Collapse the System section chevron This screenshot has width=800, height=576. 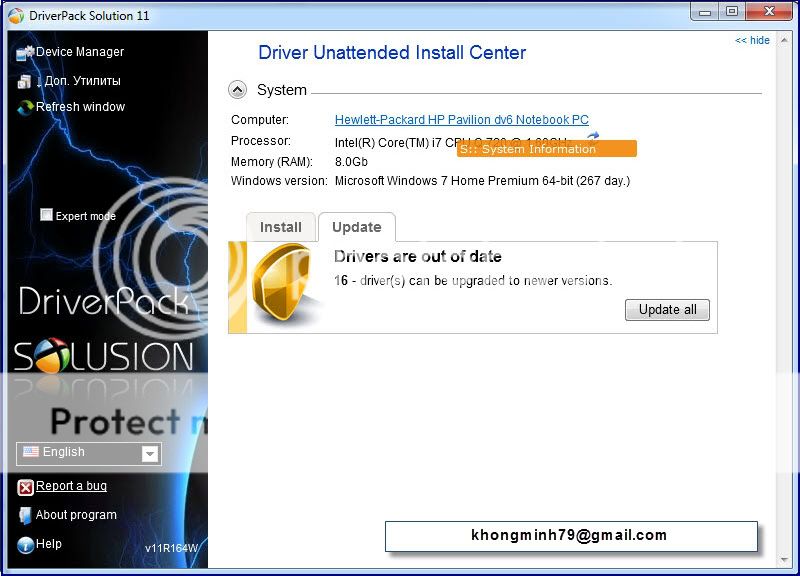[237, 90]
